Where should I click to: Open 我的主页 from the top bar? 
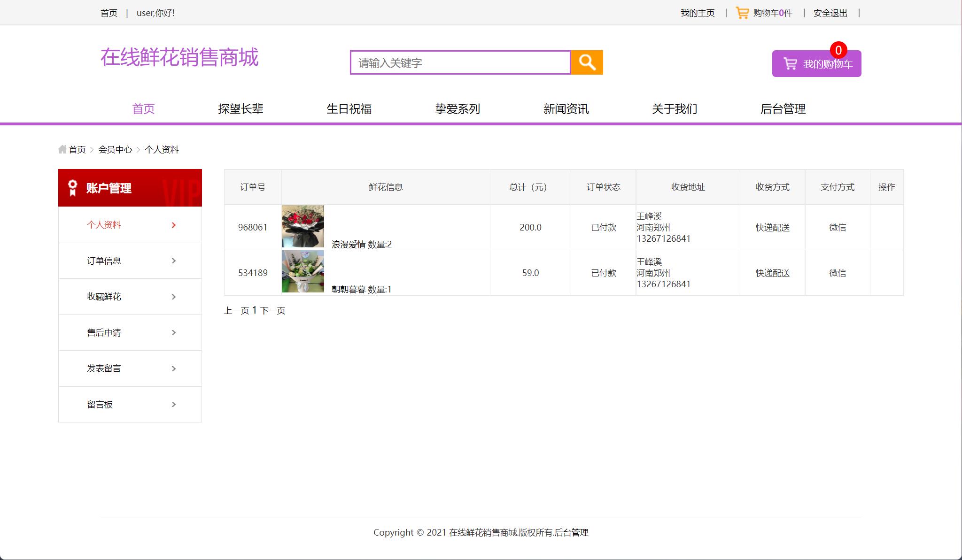[697, 13]
